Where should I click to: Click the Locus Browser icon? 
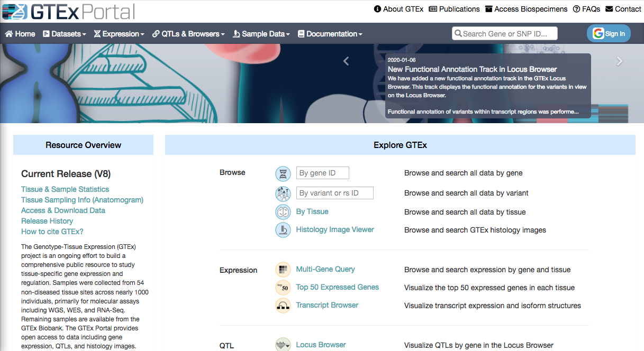point(283,345)
